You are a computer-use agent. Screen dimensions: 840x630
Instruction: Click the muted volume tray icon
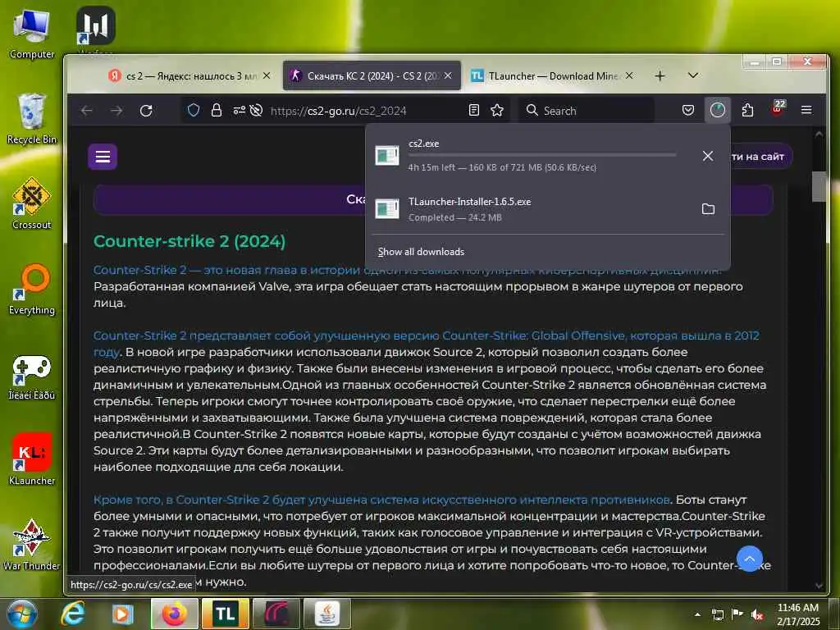(757, 614)
